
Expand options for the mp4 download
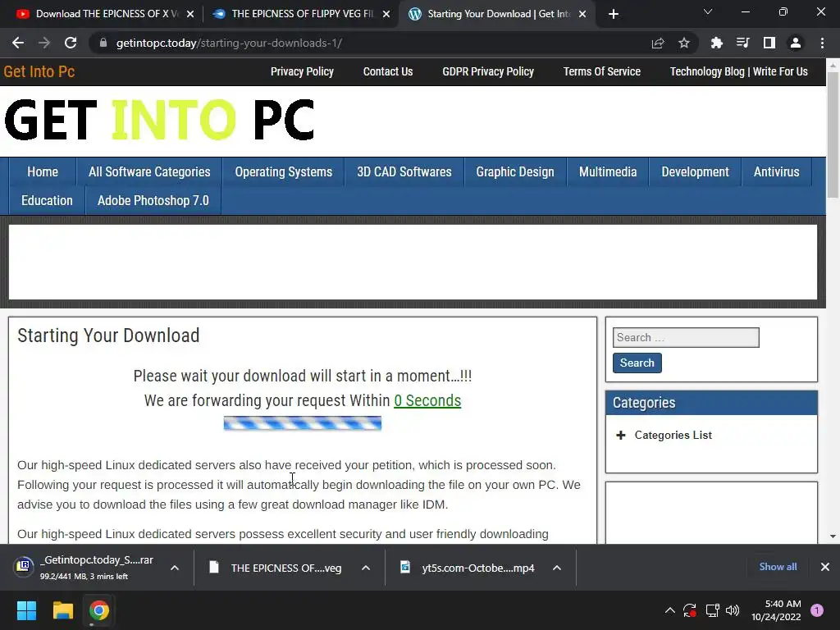(557, 568)
